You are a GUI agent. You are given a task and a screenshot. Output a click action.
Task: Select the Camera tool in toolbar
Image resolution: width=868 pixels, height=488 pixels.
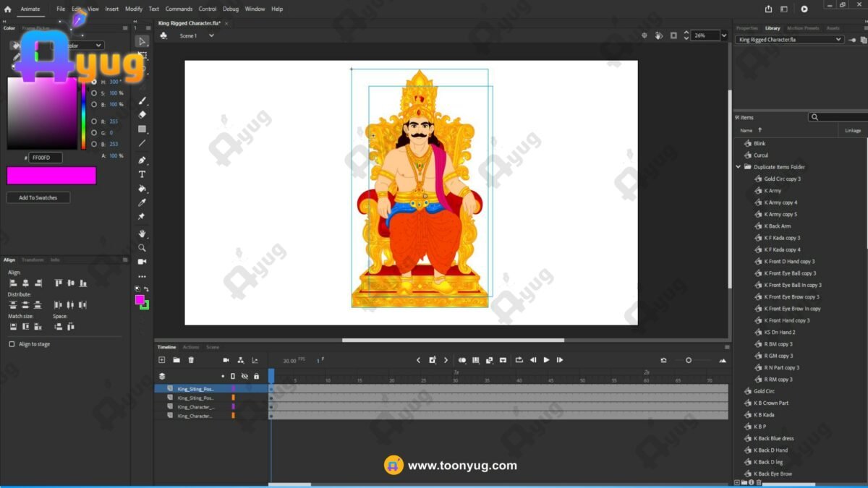pos(142,262)
